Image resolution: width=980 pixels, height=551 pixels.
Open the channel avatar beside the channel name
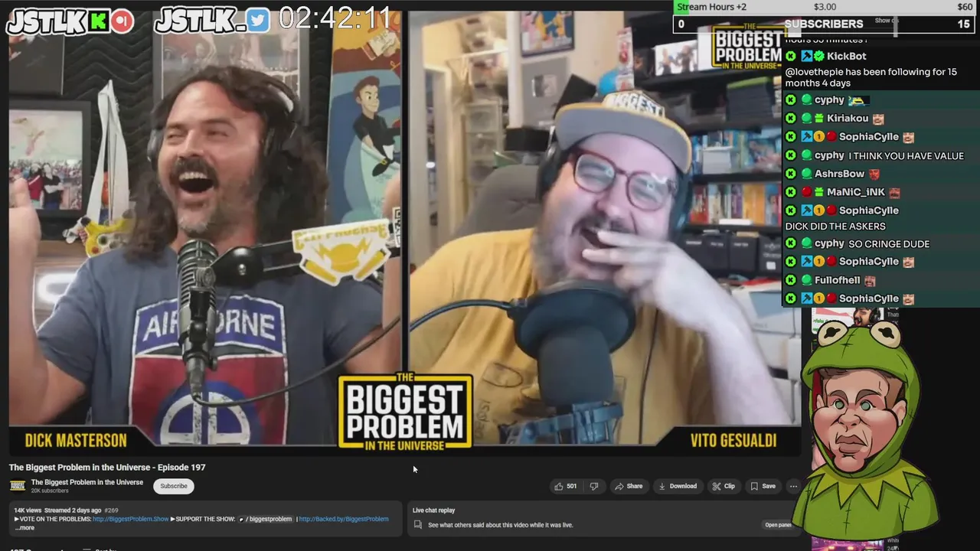[17, 486]
